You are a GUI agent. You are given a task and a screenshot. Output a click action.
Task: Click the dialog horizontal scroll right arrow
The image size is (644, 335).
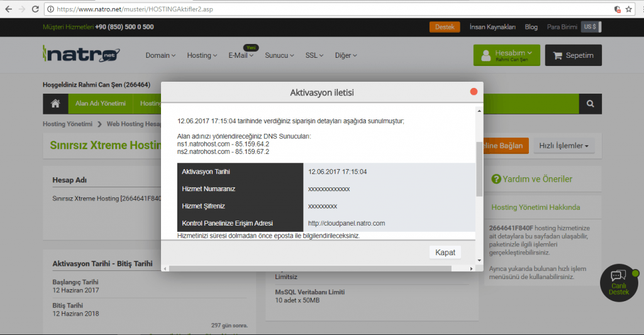coord(471,268)
